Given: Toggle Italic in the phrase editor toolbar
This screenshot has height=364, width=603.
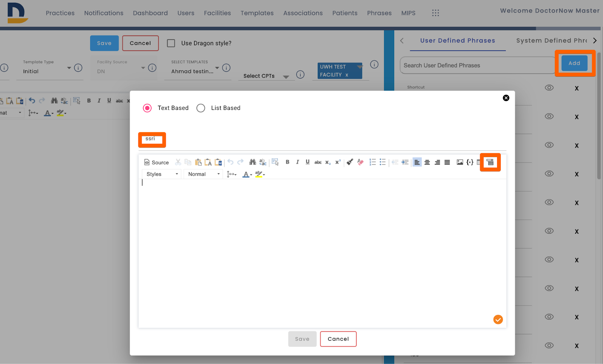Looking at the screenshot, I should click(297, 162).
